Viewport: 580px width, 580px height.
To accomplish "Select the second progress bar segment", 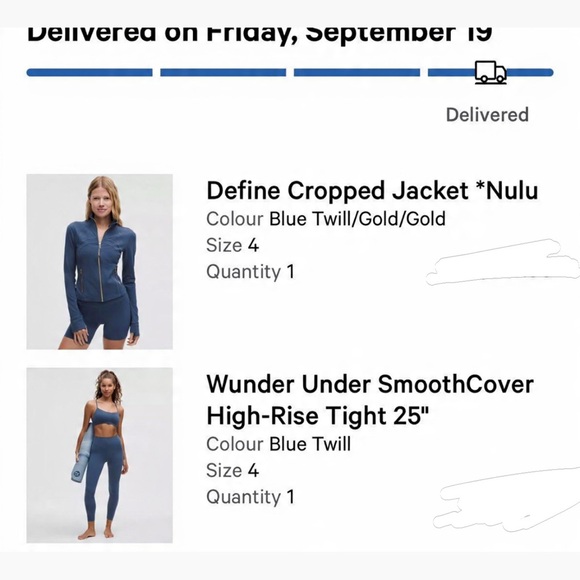I will tap(223, 72).
